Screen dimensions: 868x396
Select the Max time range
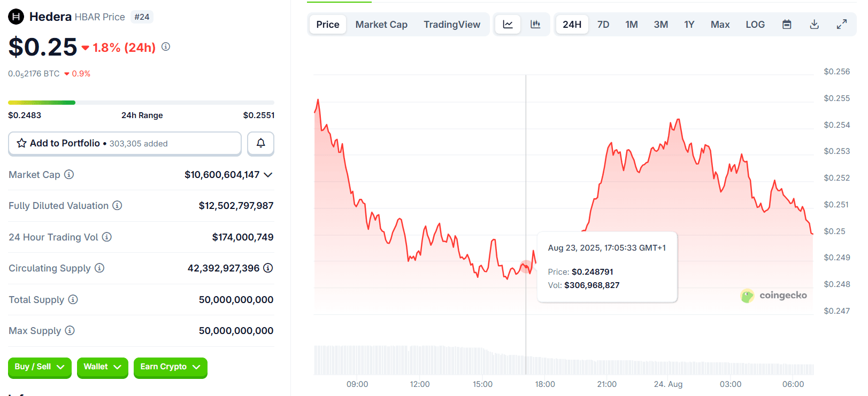pyautogui.click(x=720, y=25)
